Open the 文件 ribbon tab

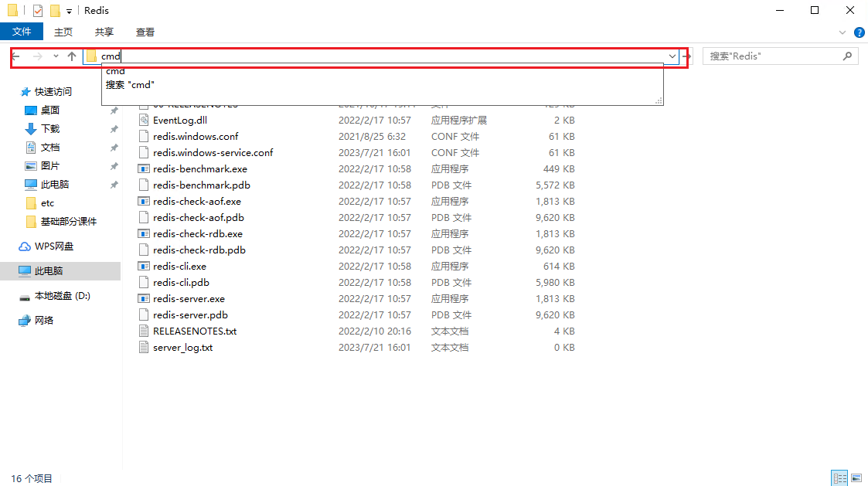pyautogui.click(x=22, y=32)
